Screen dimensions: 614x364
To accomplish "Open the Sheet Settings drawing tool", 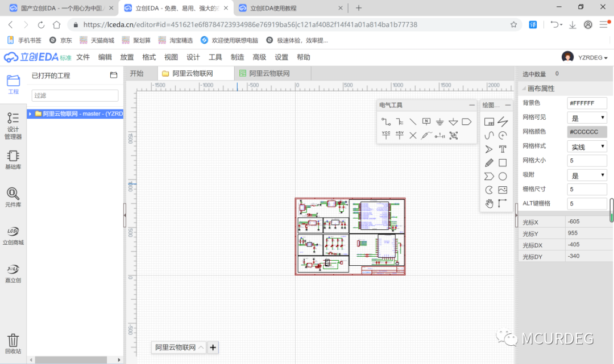I will (489, 122).
